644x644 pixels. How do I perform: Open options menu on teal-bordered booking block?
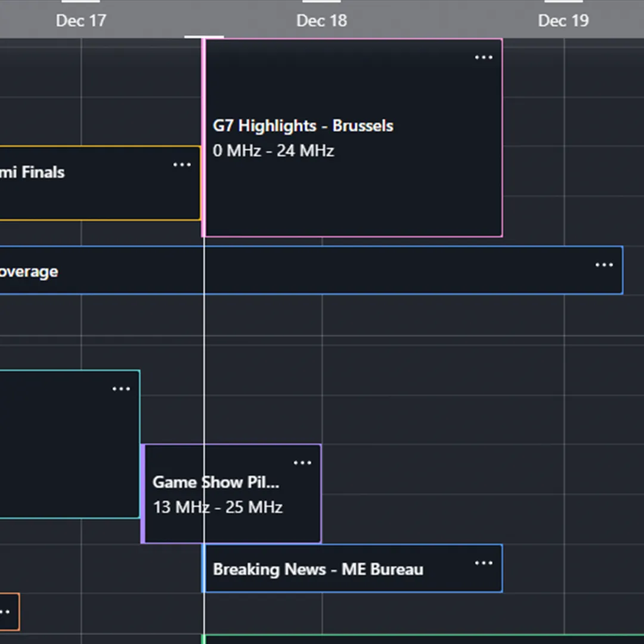121,389
